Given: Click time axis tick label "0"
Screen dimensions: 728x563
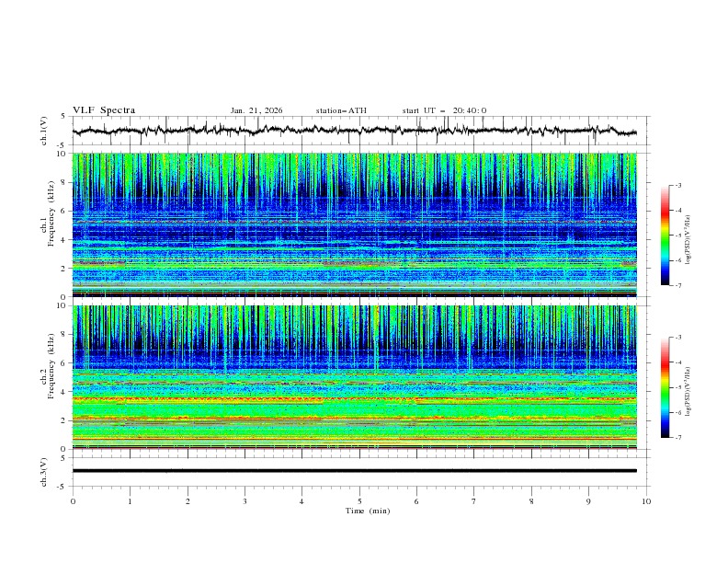Looking at the screenshot, I should 73,501.
